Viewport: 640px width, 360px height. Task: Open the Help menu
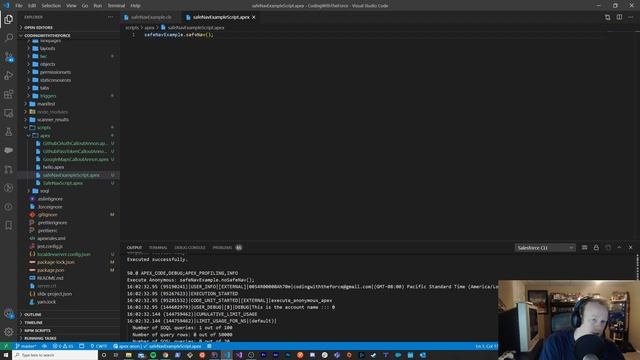pos(136,6)
